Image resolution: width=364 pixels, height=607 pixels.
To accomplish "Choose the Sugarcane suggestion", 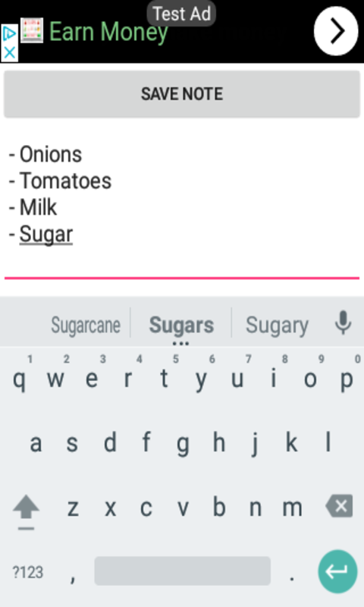I will [86, 325].
